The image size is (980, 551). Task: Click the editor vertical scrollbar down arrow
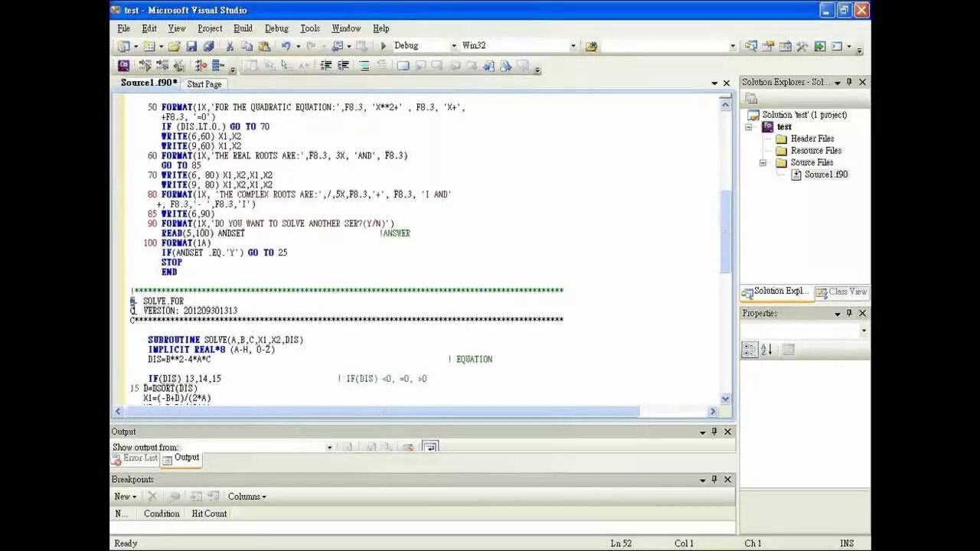pyautogui.click(x=726, y=399)
